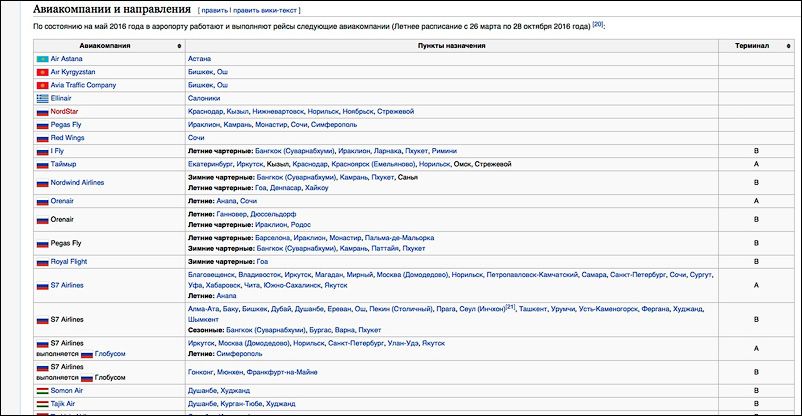Screen dimensions: 802x416
Task: Open footnote reference [20]
Action: (597, 24)
